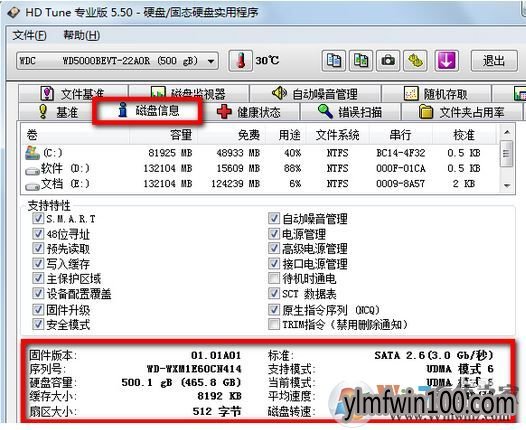This screenshot has width=526, height=430.
Task: Click the thermometer temperature icon
Action: 241,61
